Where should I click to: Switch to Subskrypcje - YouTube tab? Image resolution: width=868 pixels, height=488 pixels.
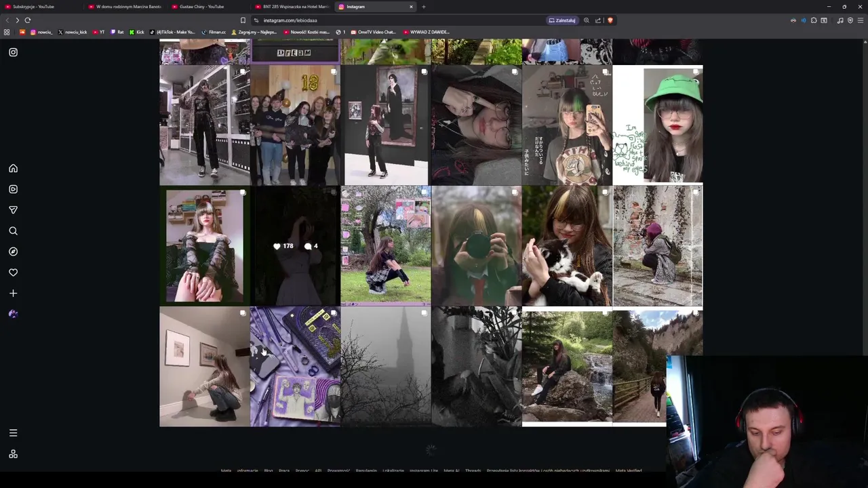tap(41, 7)
